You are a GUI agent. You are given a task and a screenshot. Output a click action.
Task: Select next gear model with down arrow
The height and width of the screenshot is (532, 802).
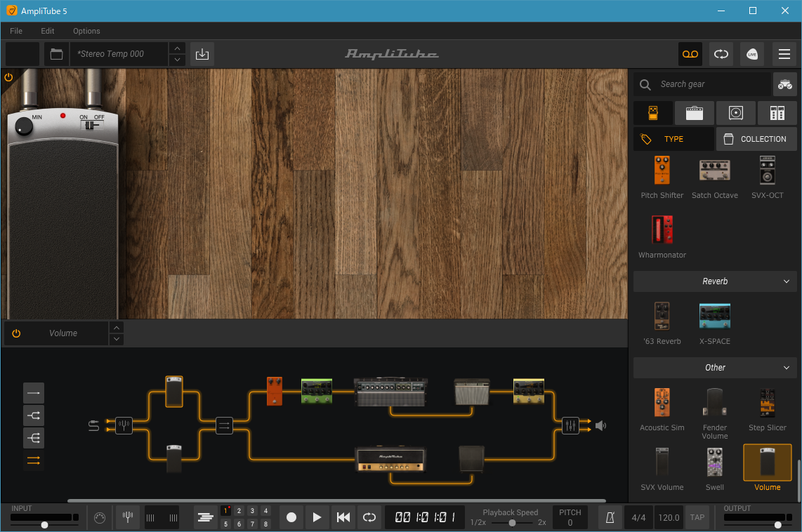[x=117, y=339]
